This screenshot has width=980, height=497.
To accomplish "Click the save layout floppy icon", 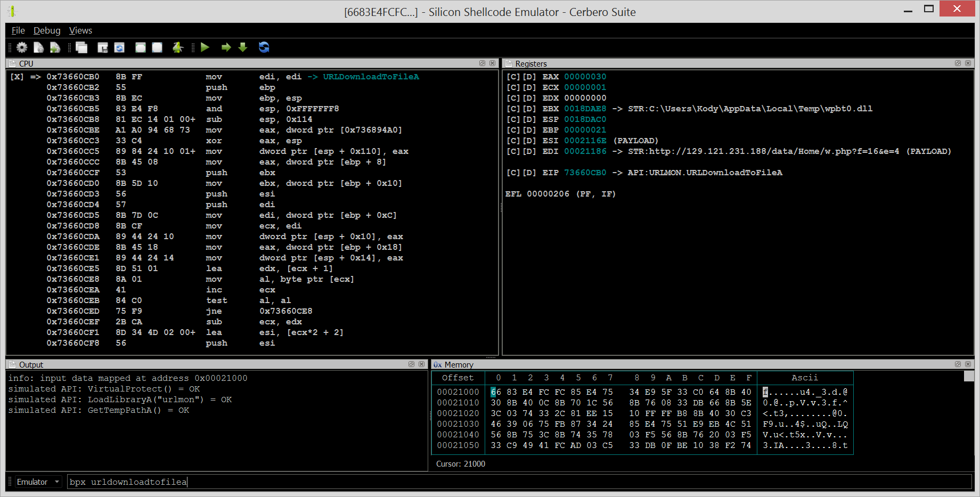I will pyautogui.click(x=103, y=47).
